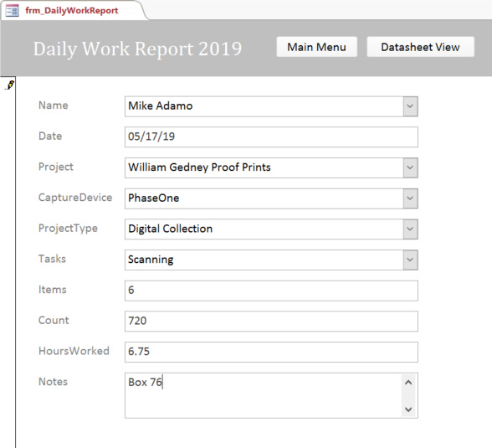
Task: Expand the Tasks dropdown
Action: pyautogui.click(x=410, y=260)
